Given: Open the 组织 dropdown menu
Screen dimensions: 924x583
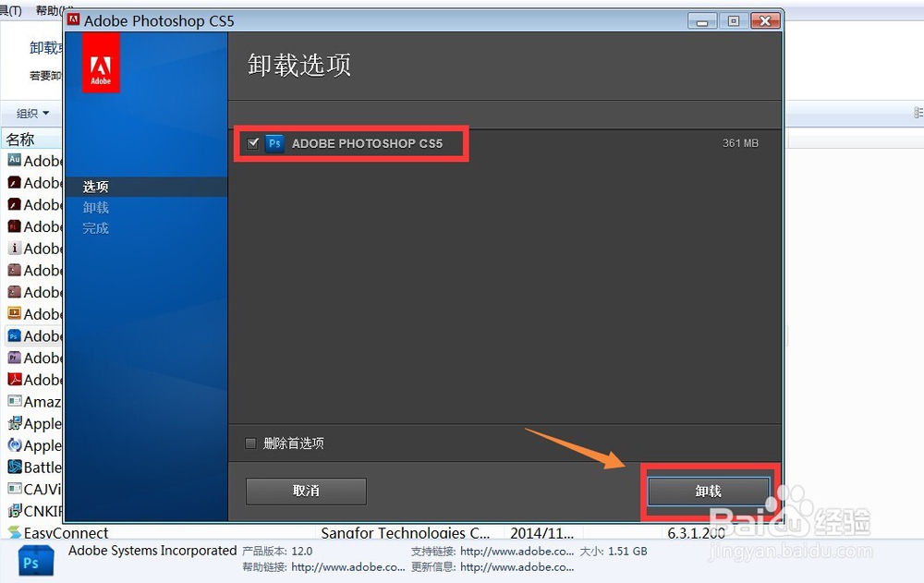Looking at the screenshot, I should [x=30, y=113].
